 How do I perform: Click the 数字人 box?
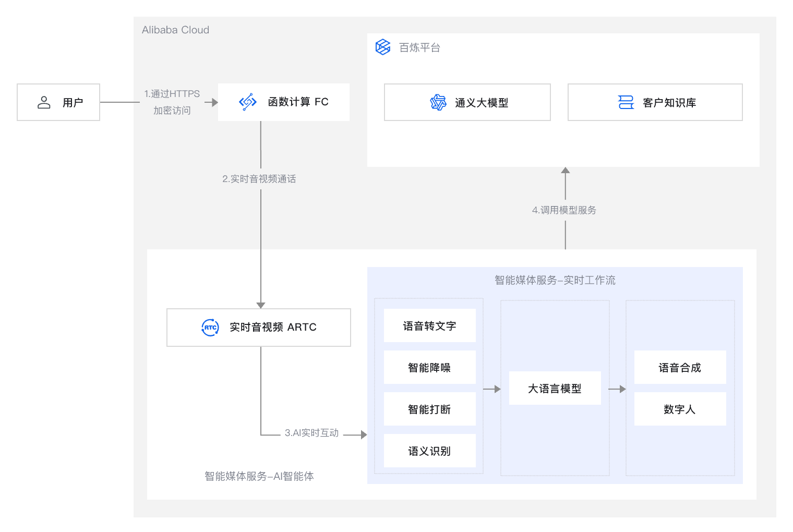(x=680, y=409)
